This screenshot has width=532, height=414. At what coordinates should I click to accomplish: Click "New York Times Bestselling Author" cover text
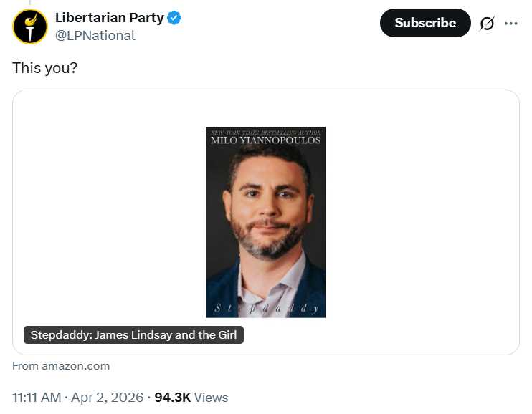(265, 132)
